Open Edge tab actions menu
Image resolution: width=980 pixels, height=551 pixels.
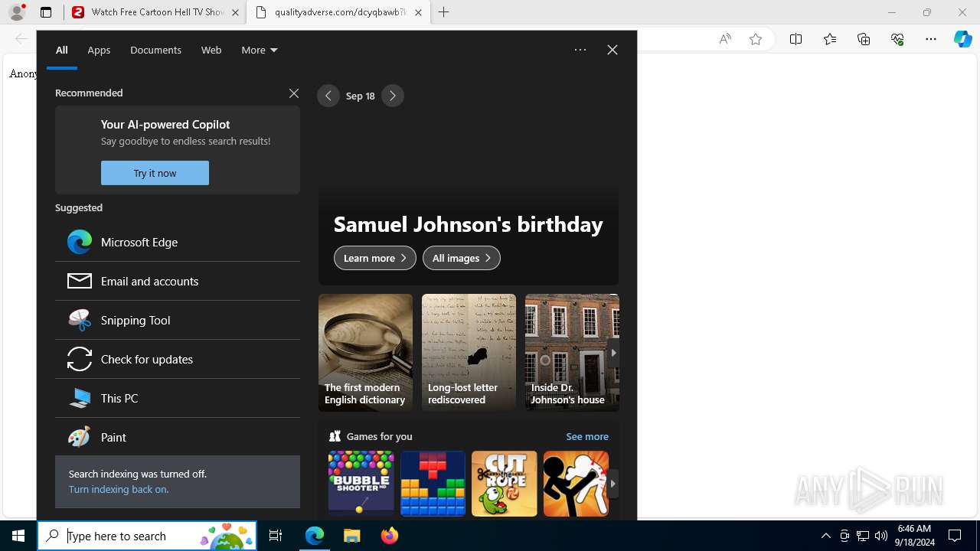[46, 12]
